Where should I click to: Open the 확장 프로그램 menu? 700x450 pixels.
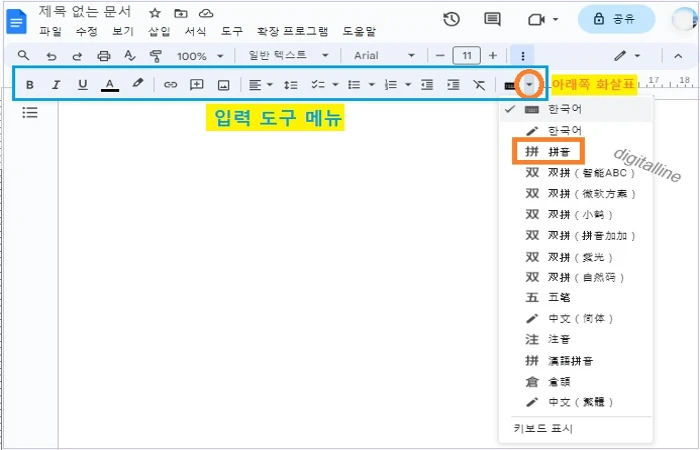(292, 31)
